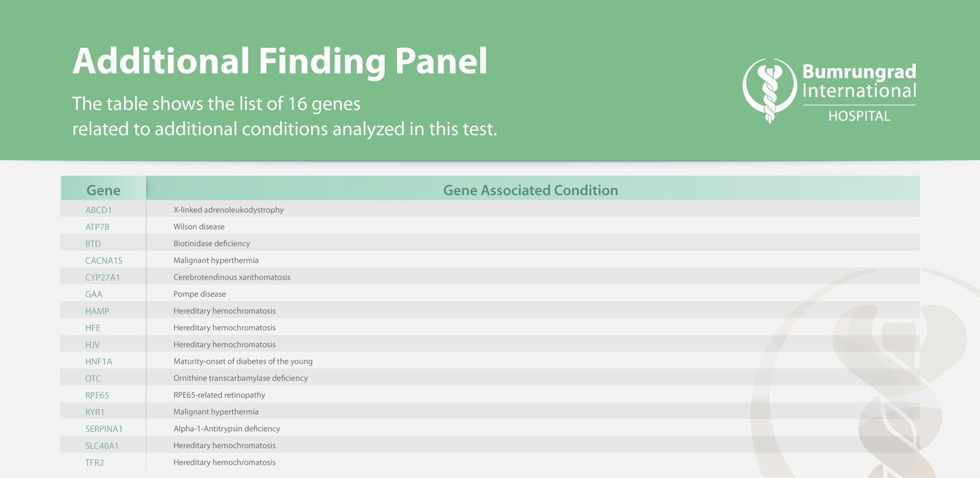This screenshot has height=478, width=980.
Task: Select the GAA gene entry
Action: point(93,294)
